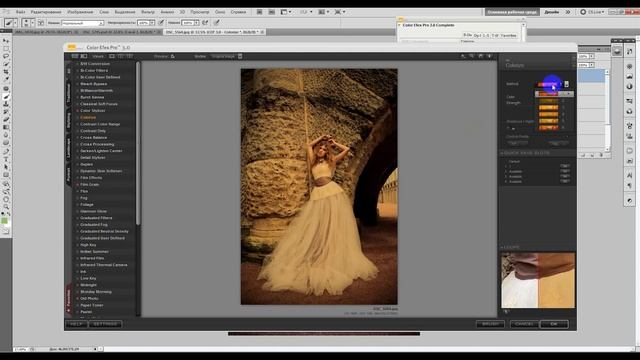The width and height of the screenshot is (640, 360).
Task: Click the green foreground color swatch
Action: pos(4,221)
